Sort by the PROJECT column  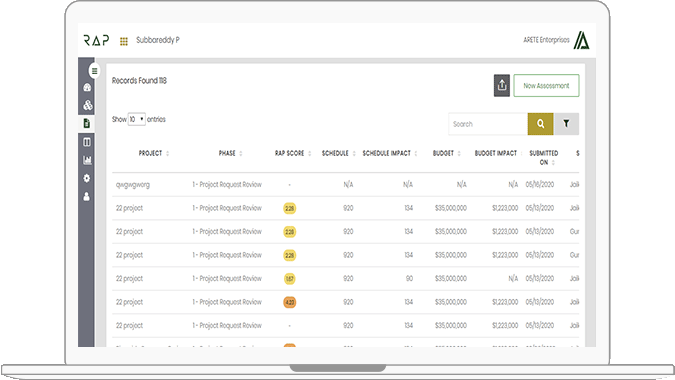(154, 153)
